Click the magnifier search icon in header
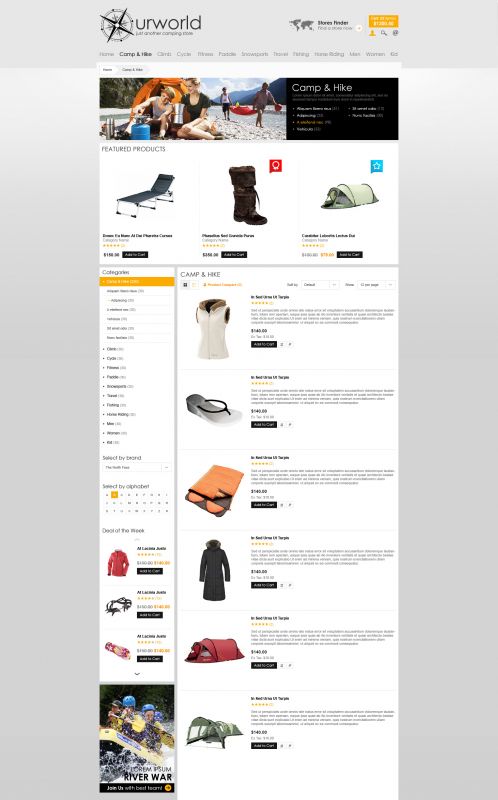This screenshot has height=800, width=498. click(x=384, y=33)
